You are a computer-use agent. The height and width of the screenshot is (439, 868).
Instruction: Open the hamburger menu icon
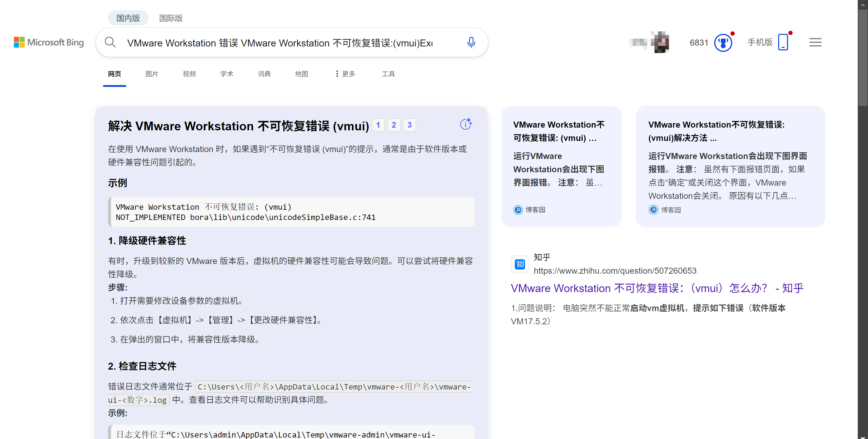(x=815, y=43)
